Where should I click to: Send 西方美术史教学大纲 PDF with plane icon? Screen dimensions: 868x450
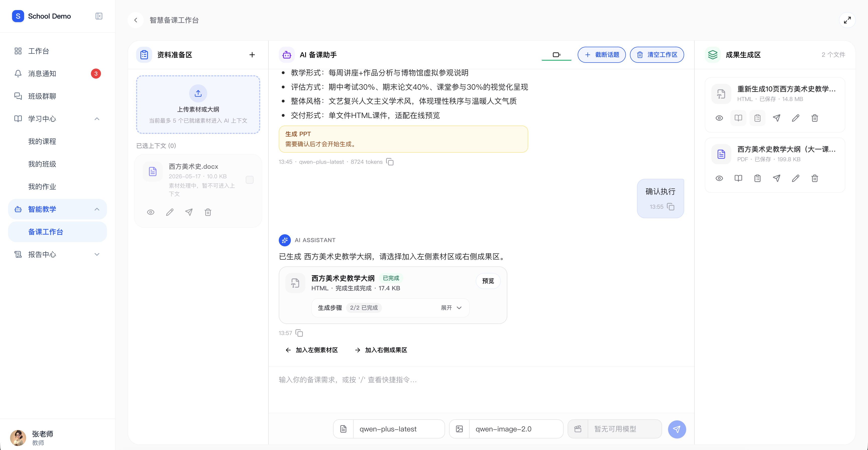(x=776, y=179)
